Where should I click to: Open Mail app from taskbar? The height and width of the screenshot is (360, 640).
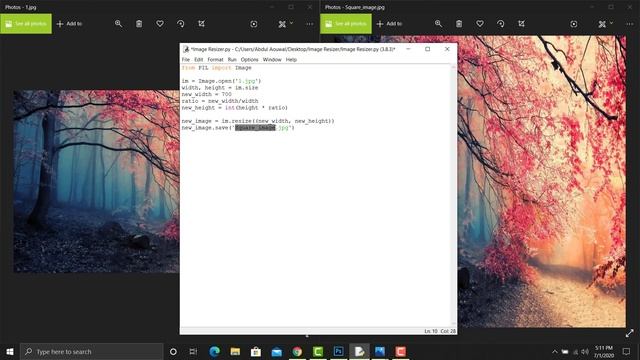[x=277, y=351]
